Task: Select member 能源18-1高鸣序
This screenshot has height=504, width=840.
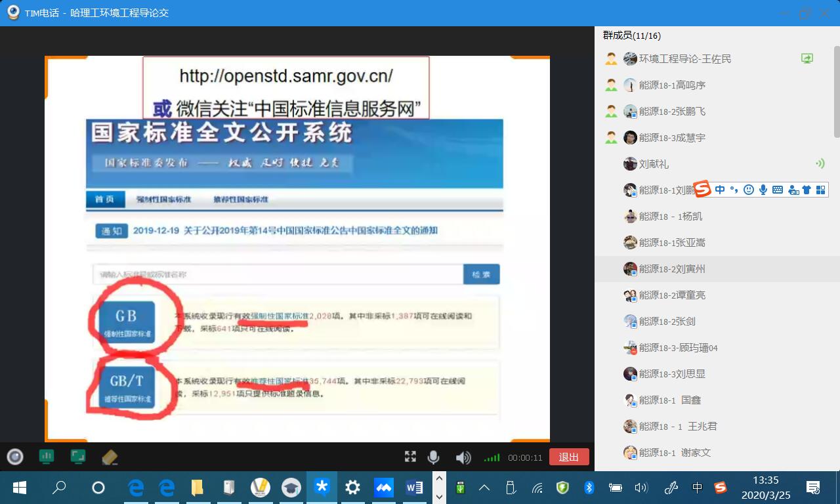Action: click(x=717, y=85)
